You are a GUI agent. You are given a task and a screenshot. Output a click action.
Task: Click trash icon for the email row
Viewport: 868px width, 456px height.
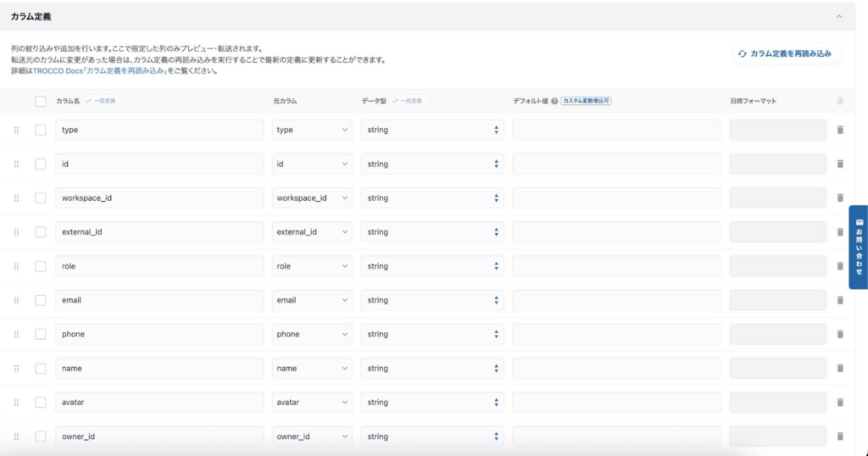tap(840, 300)
